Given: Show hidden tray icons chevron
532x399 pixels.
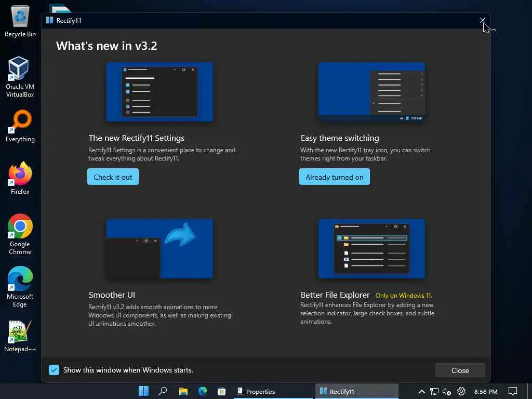Looking at the screenshot, I should (x=422, y=392).
